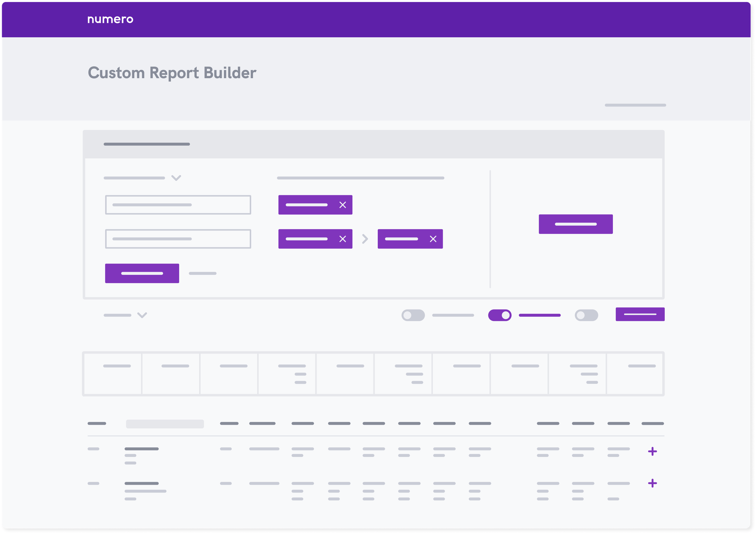Expand dropdown chevron above first input field
Image resolution: width=756 pixels, height=534 pixels.
click(x=176, y=178)
